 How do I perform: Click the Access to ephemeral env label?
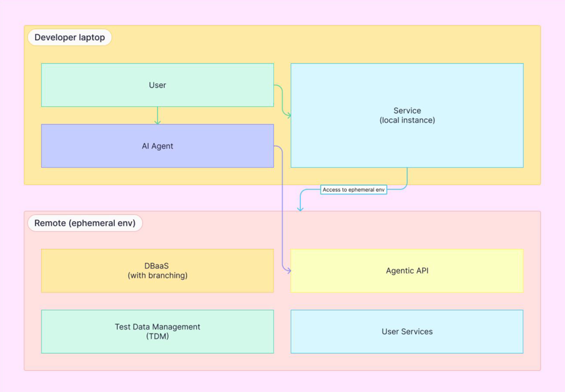point(354,190)
